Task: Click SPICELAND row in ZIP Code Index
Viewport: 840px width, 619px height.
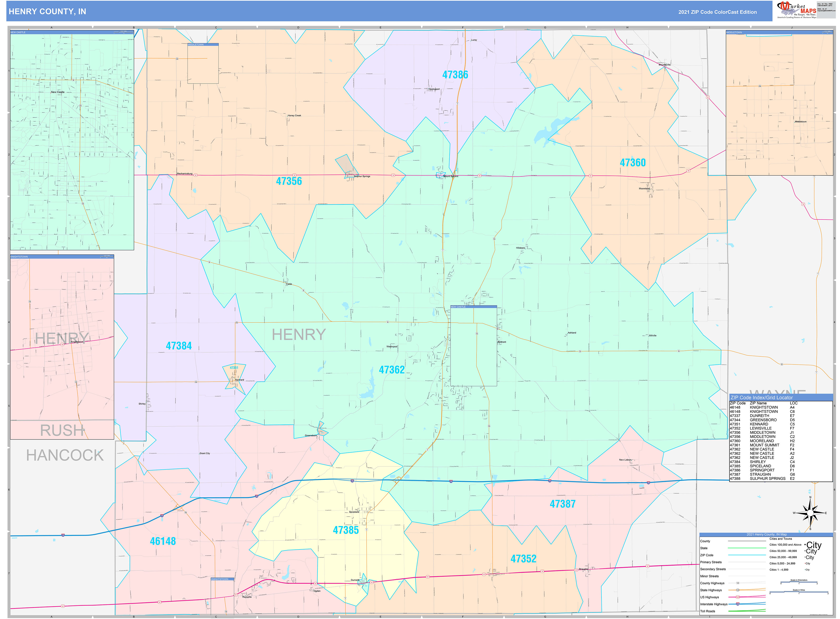Action: 760,466
